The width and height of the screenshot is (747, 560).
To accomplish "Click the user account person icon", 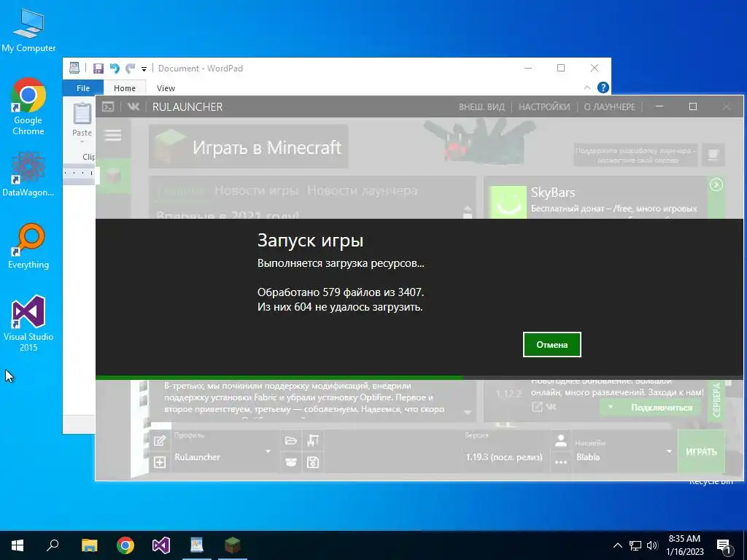I will coord(561,441).
